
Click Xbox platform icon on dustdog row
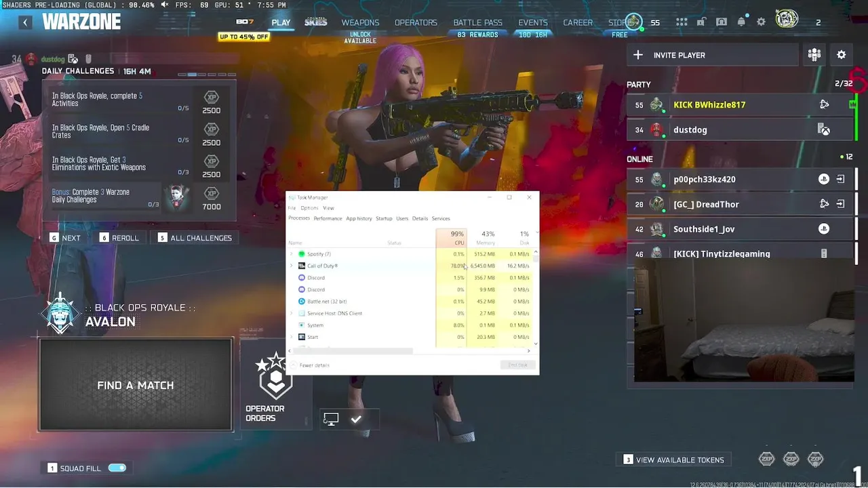click(x=823, y=129)
